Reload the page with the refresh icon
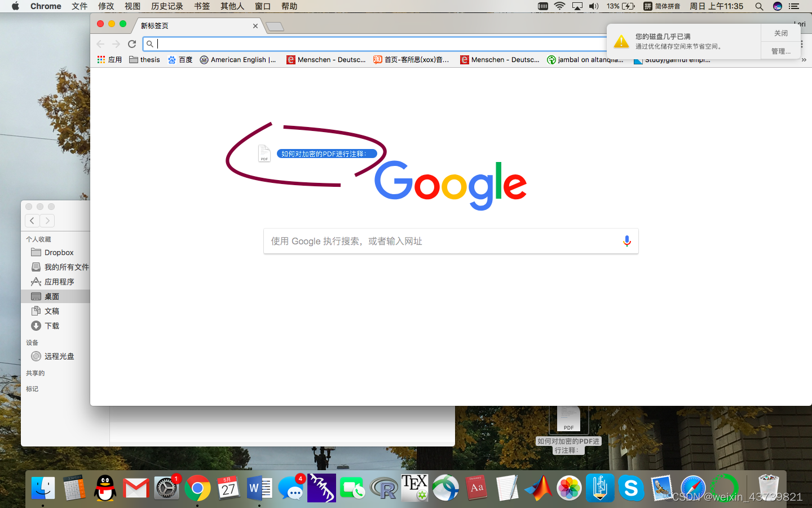Viewport: 812px width, 508px height. pyautogui.click(x=132, y=44)
